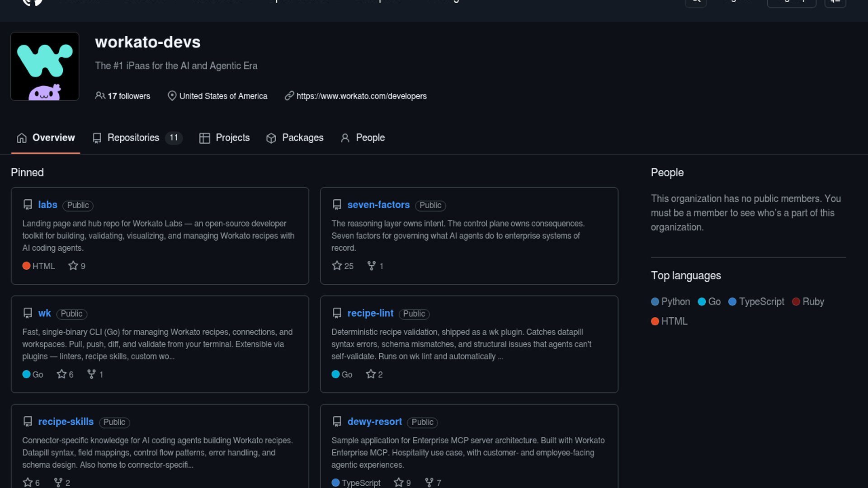Image resolution: width=868 pixels, height=488 pixels.
Task: Filter by HTML in Top languages
Action: tap(669, 321)
